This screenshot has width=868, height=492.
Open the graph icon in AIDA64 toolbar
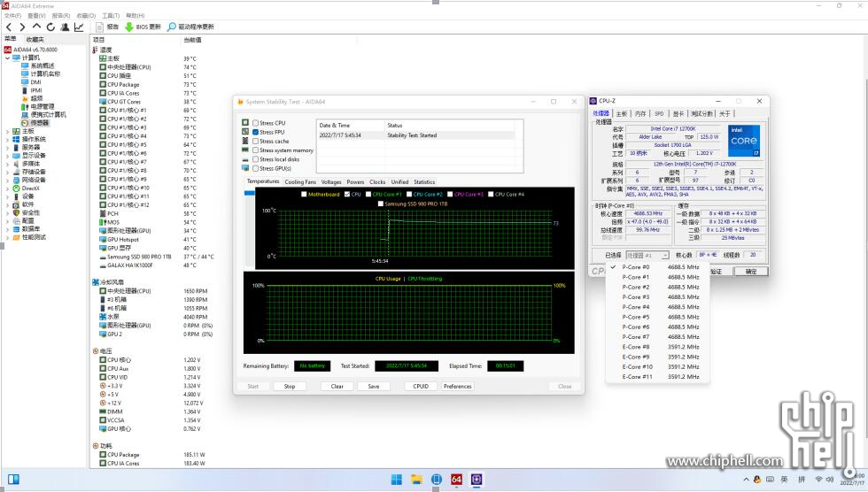[x=79, y=27]
